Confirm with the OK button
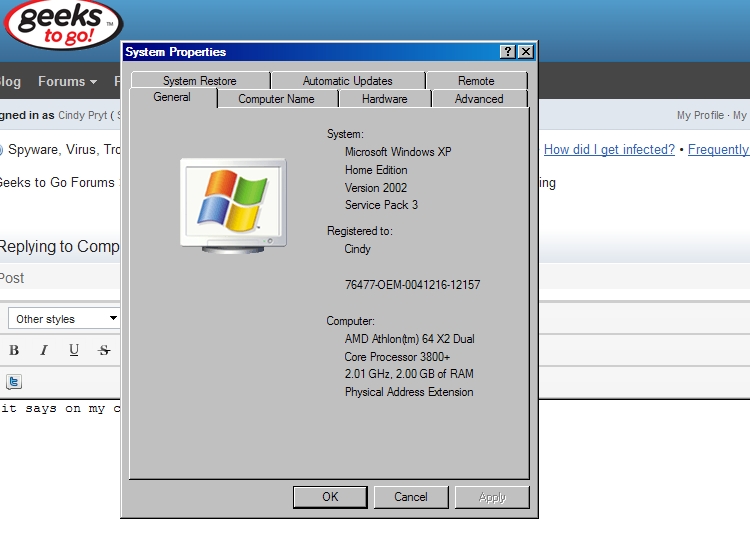 pos(330,497)
